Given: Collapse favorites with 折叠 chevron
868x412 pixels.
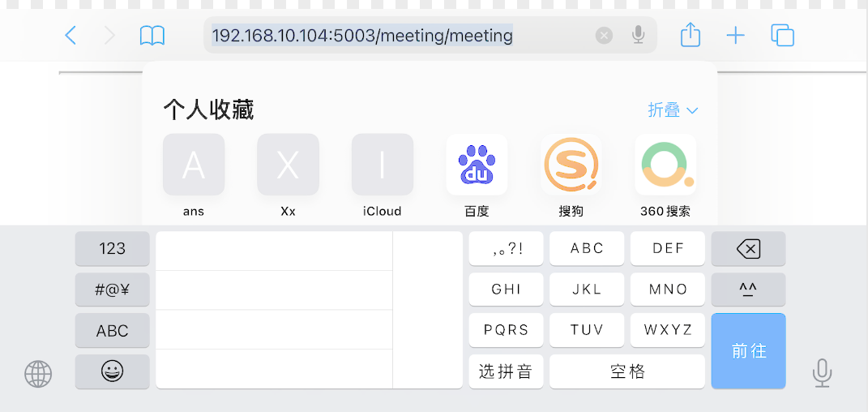Looking at the screenshot, I should click(x=673, y=110).
